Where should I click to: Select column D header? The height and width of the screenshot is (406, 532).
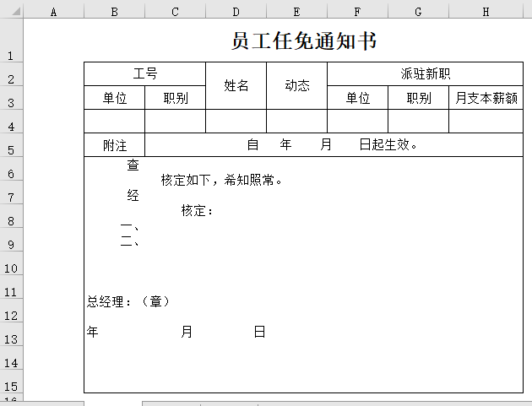236,11
